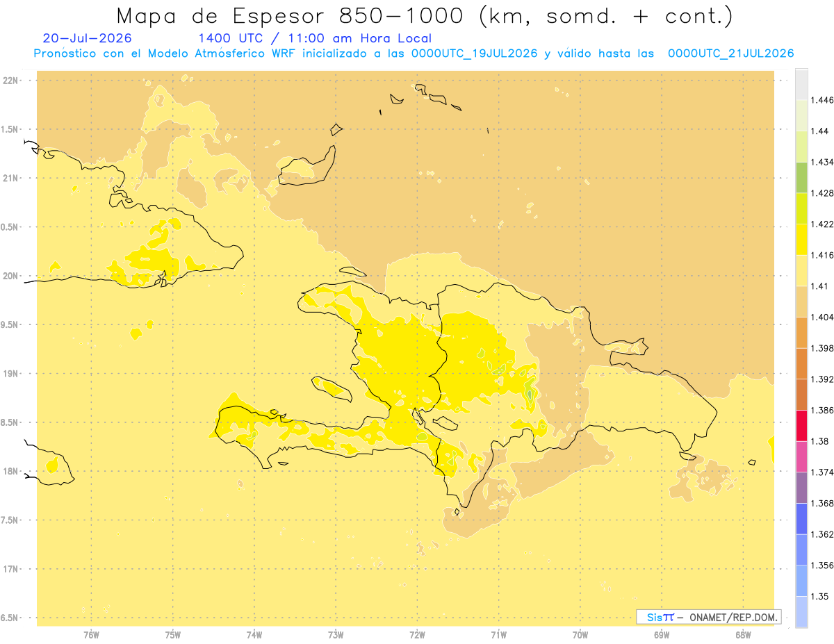Click the '20N' latitude label
This screenshot has width=834, height=644.
tap(10, 276)
